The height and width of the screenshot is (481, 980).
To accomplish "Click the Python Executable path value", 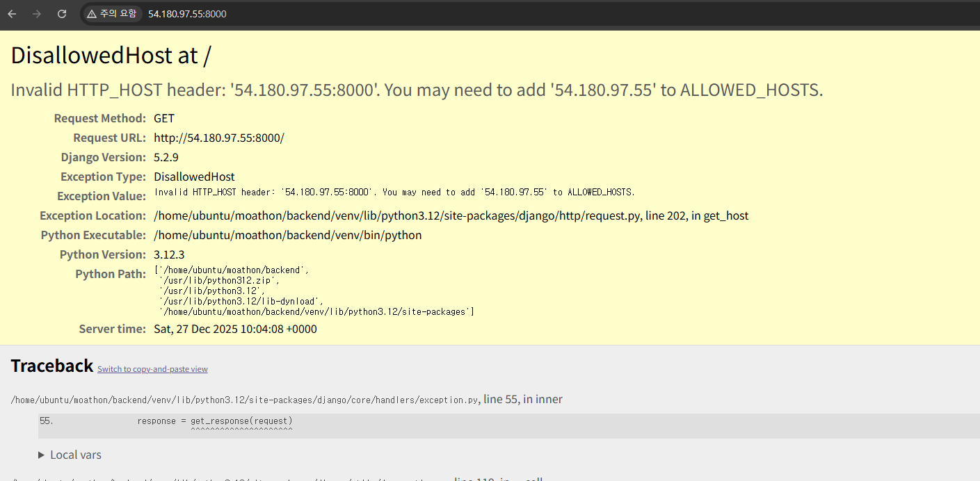I will [x=287, y=235].
